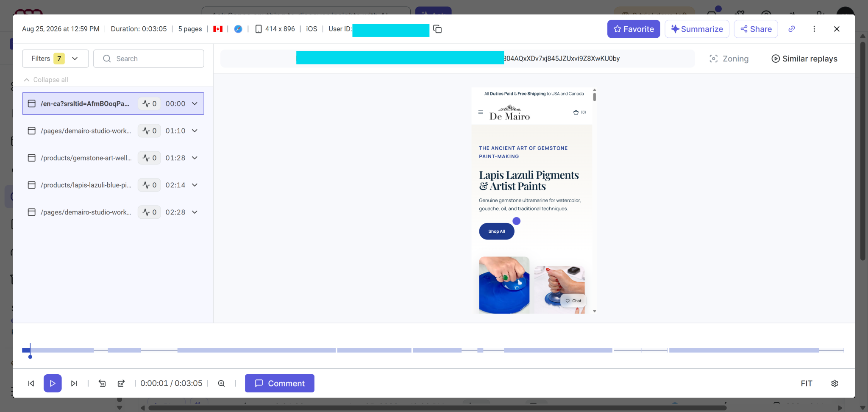Viewport: 868px width, 412px height.
Task: Select the /products/lapis-lazuli-blue-pi page row
Action: click(x=113, y=185)
